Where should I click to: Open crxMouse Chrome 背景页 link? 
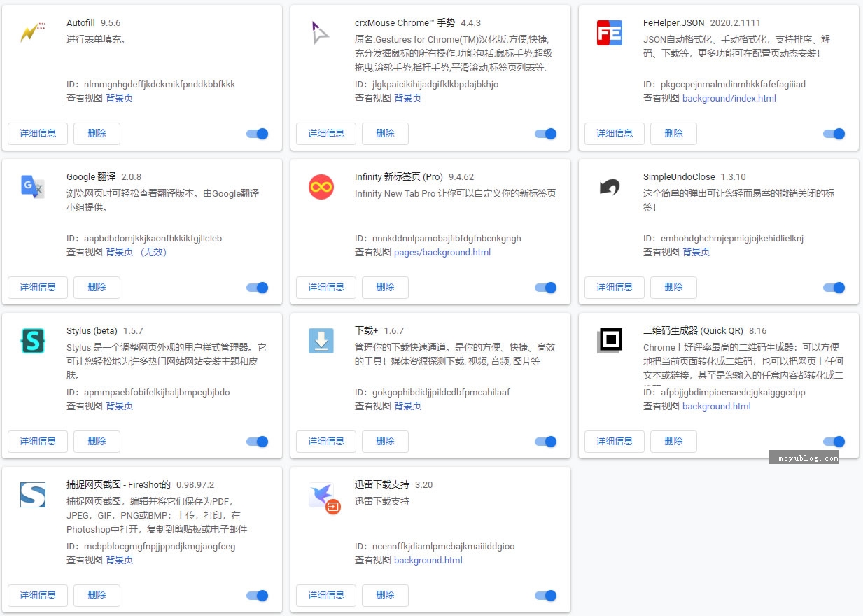click(407, 98)
